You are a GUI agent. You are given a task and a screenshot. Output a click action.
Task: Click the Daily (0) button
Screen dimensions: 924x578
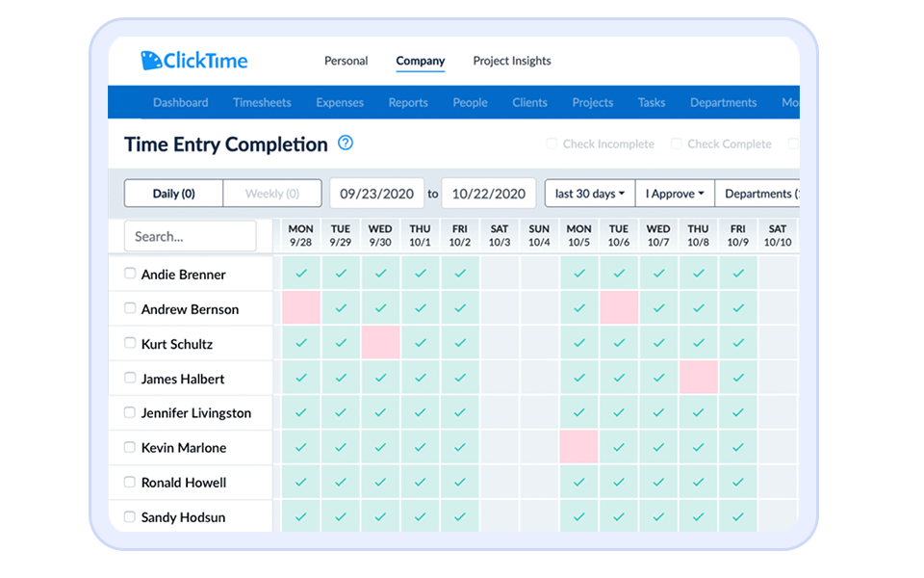click(173, 193)
